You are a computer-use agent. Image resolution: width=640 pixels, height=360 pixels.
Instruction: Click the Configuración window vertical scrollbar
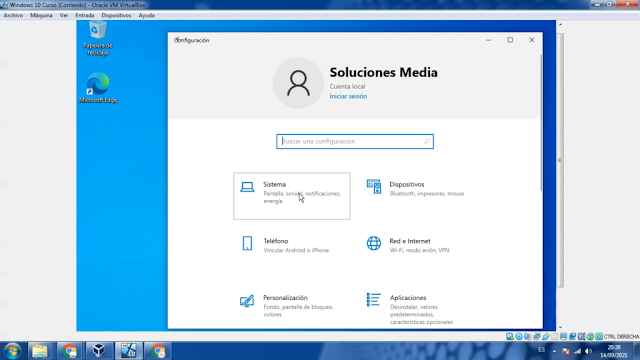click(x=541, y=122)
